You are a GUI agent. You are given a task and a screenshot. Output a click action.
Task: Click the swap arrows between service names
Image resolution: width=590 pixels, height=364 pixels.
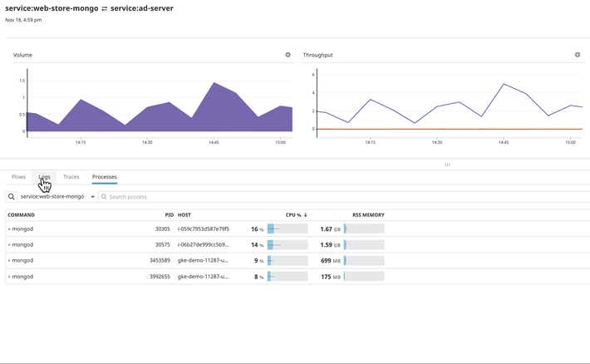pos(104,8)
